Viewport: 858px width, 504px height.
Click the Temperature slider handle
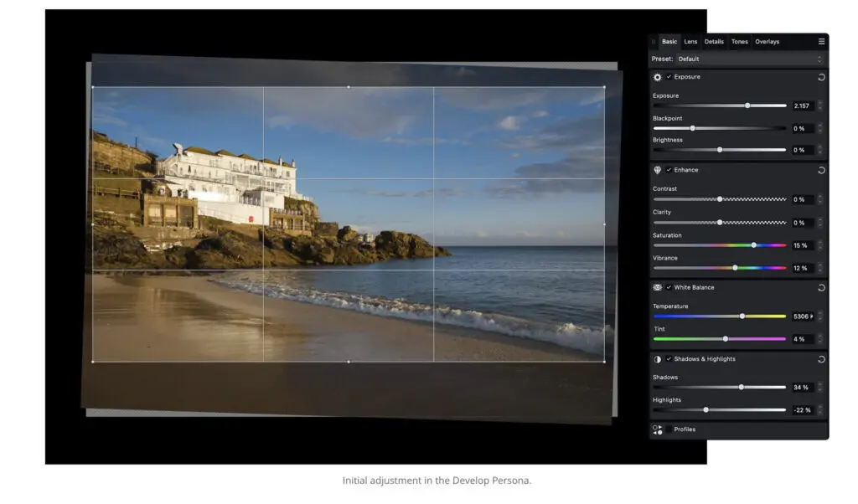click(x=742, y=316)
